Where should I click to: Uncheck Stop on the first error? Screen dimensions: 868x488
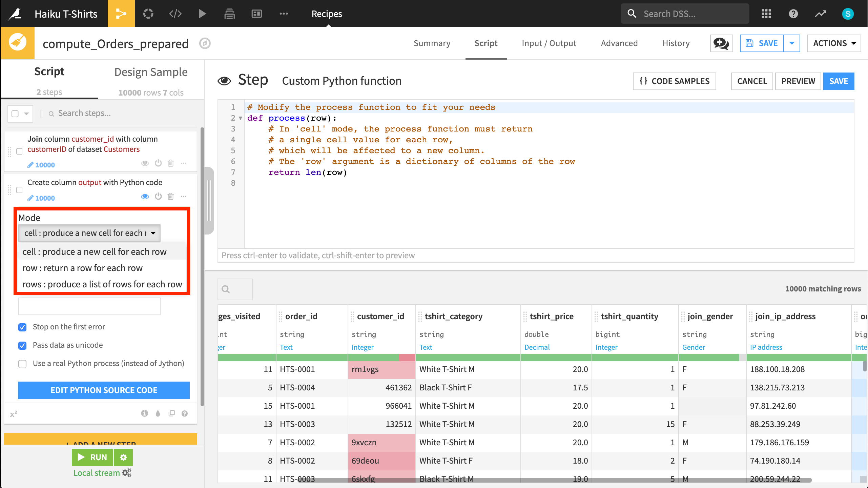click(22, 327)
